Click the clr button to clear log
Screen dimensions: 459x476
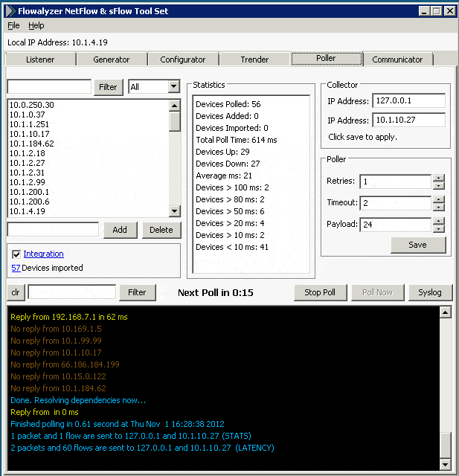[x=16, y=292]
